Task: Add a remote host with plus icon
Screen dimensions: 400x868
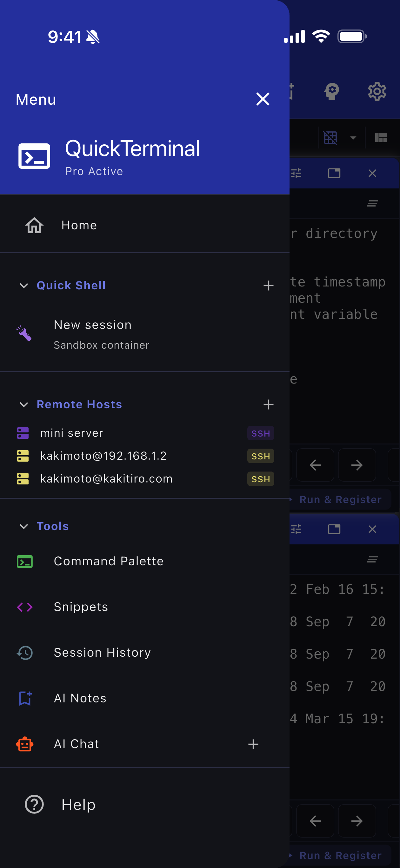Action: [x=268, y=404]
